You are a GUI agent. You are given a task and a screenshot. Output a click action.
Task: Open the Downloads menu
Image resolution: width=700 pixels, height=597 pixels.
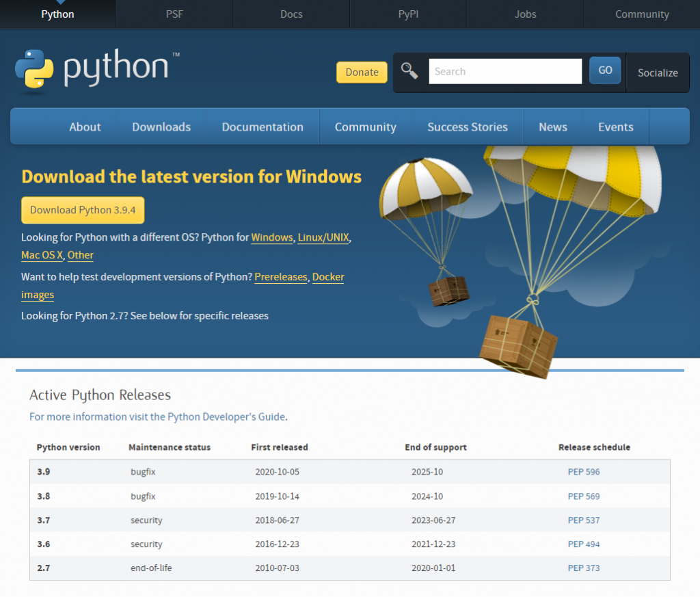[161, 127]
